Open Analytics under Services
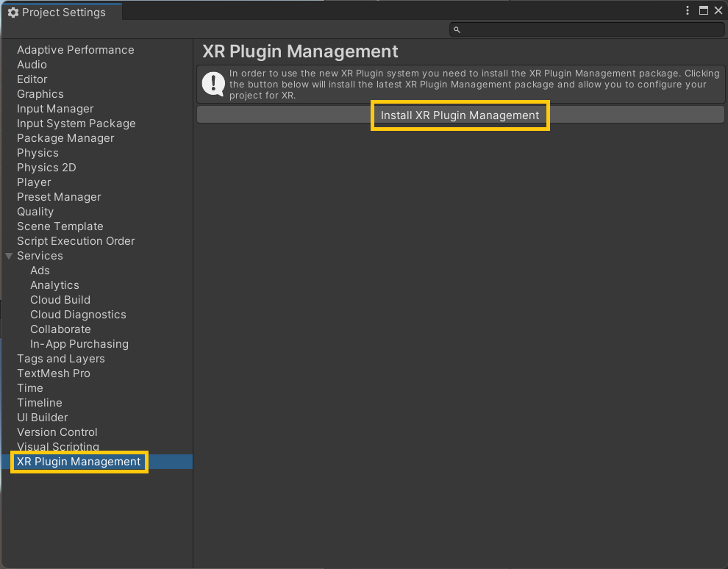Viewport: 728px width, 569px height. click(x=55, y=285)
